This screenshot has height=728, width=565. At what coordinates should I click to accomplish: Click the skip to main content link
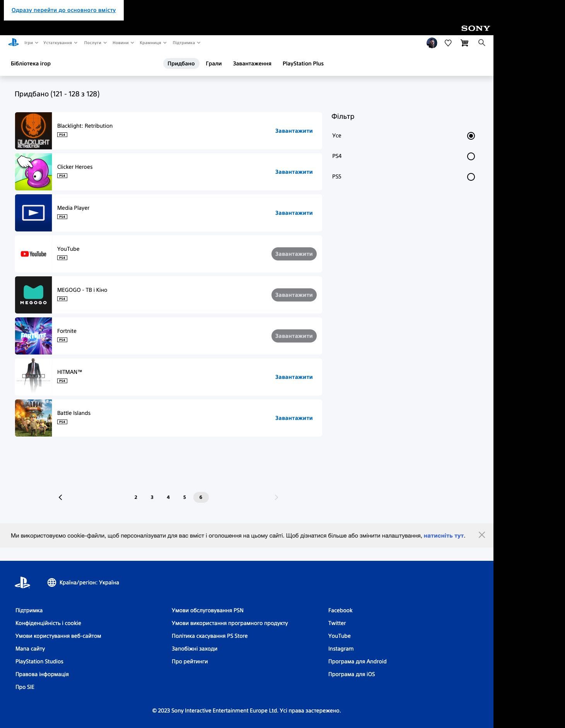click(64, 10)
